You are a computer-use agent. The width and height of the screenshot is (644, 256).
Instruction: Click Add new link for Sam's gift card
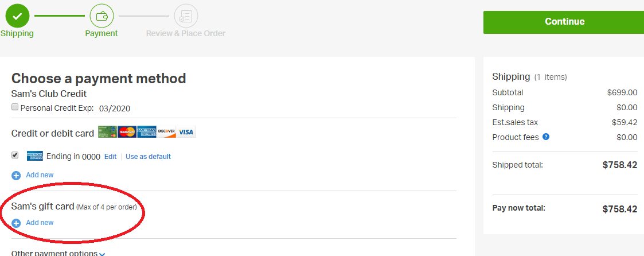(40, 223)
